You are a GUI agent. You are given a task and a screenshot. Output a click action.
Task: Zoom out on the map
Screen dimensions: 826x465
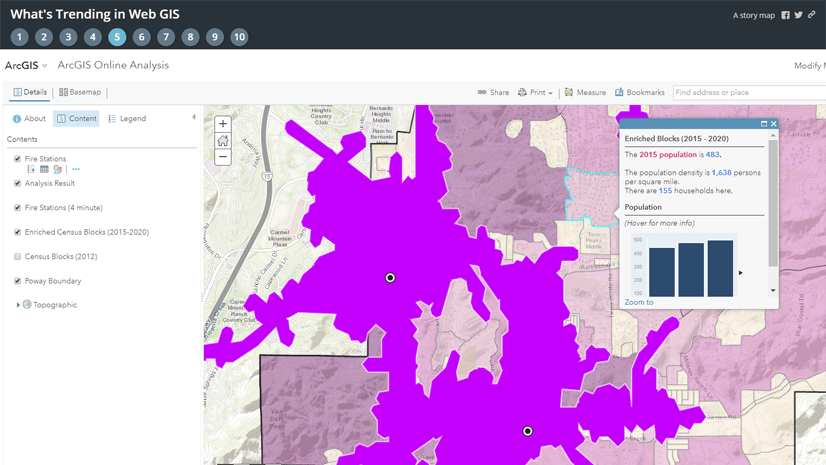[223, 157]
